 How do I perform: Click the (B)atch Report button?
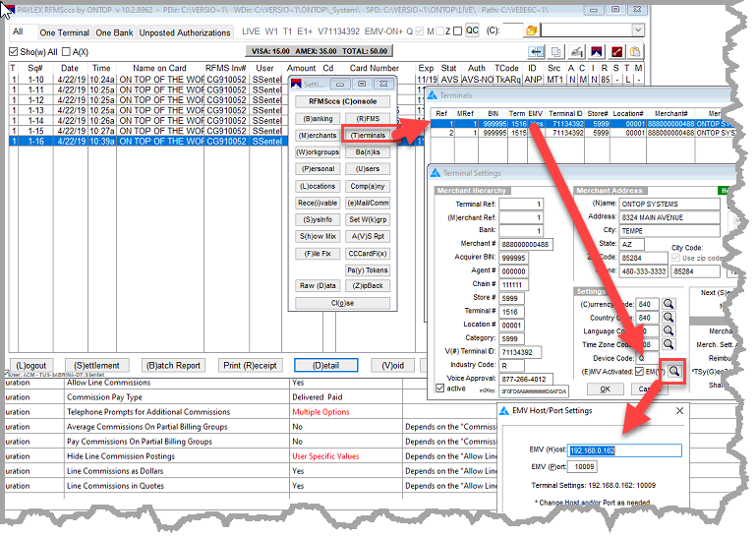pos(173,366)
